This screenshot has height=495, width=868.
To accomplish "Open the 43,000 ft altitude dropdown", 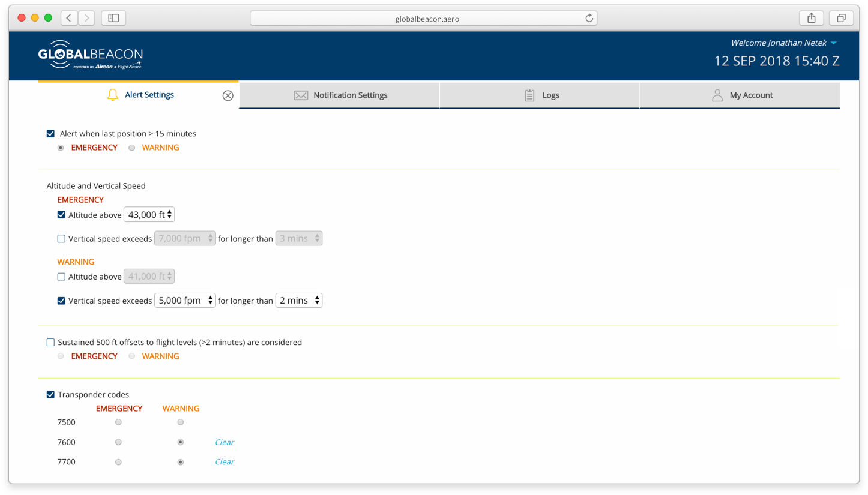I will click(149, 215).
